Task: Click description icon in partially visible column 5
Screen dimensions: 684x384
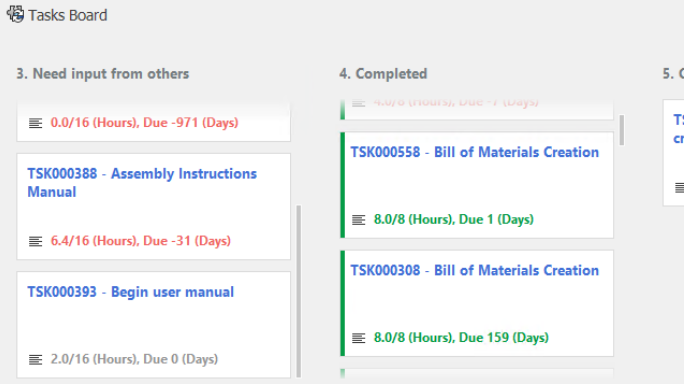Action: pyautogui.click(x=679, y=188)
